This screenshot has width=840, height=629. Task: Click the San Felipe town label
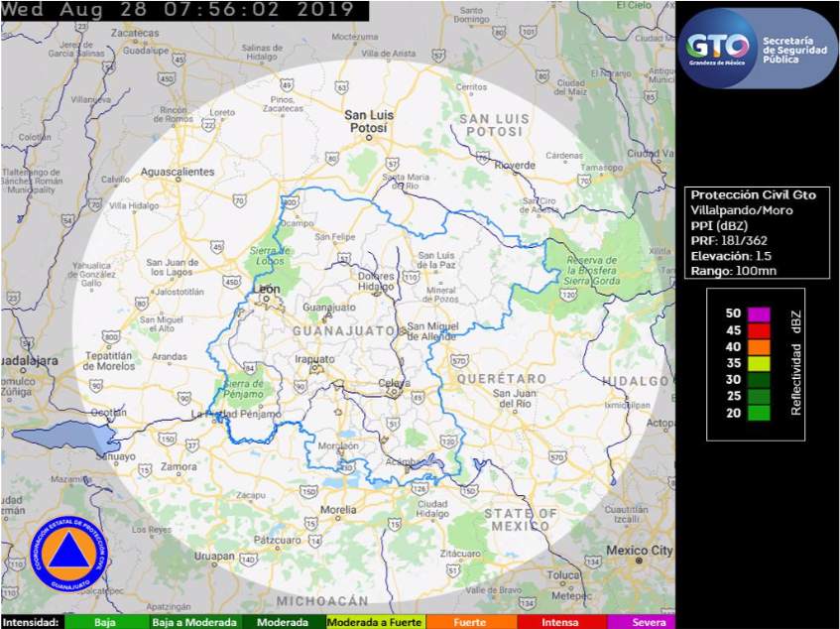[x=335, y=236]
